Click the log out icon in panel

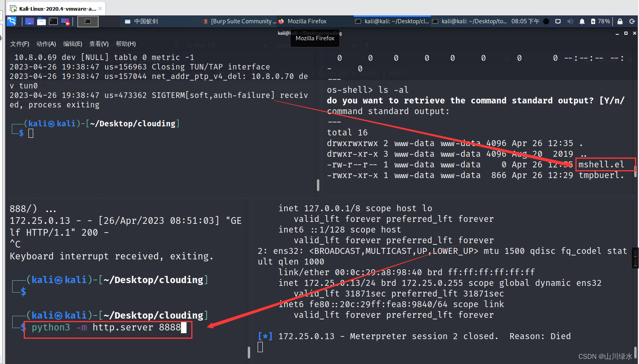click(632, 21)
